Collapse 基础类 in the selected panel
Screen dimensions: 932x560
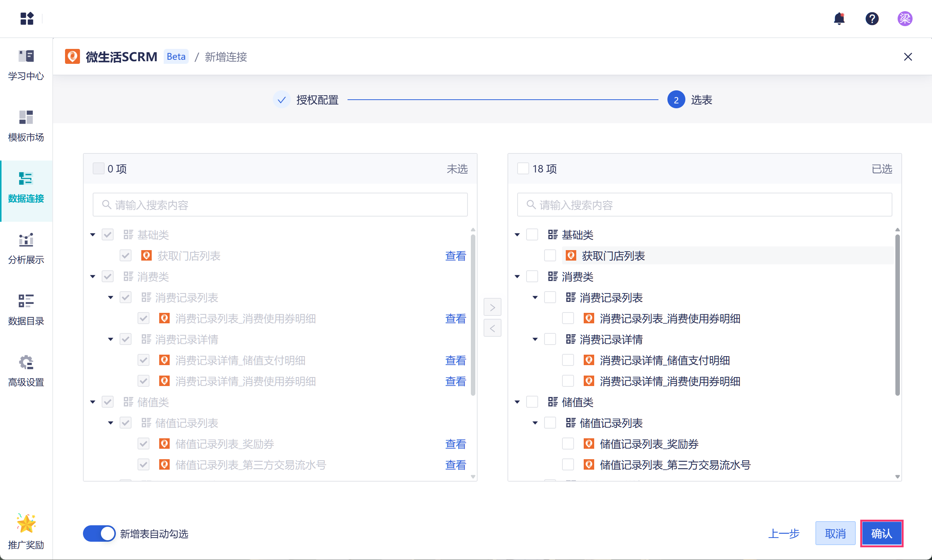[517, 235]
